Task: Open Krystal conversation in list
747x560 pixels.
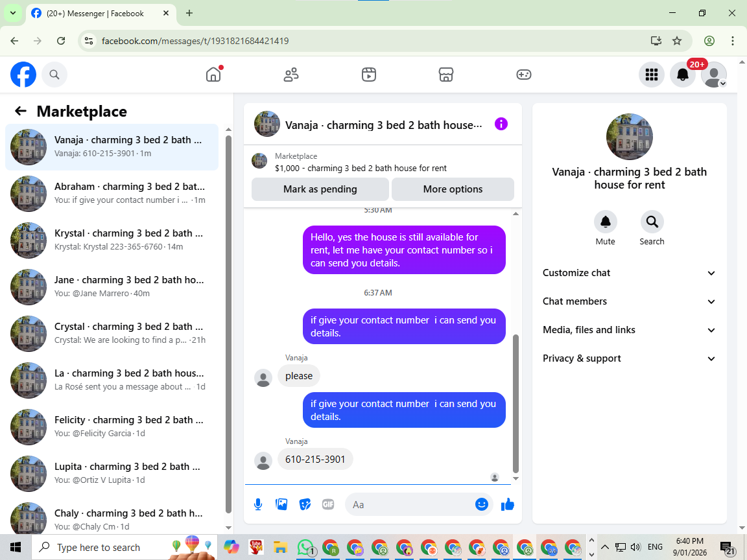Action: click(x=112, y=240)
